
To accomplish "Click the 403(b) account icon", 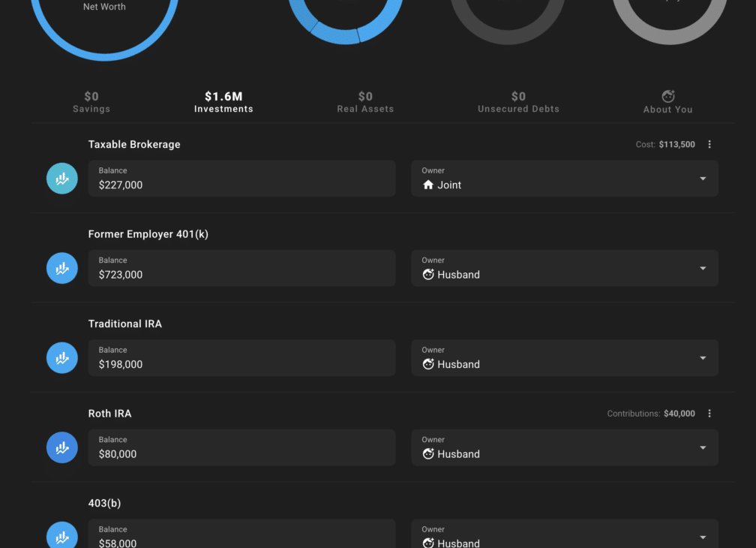I will pos(62,534).
